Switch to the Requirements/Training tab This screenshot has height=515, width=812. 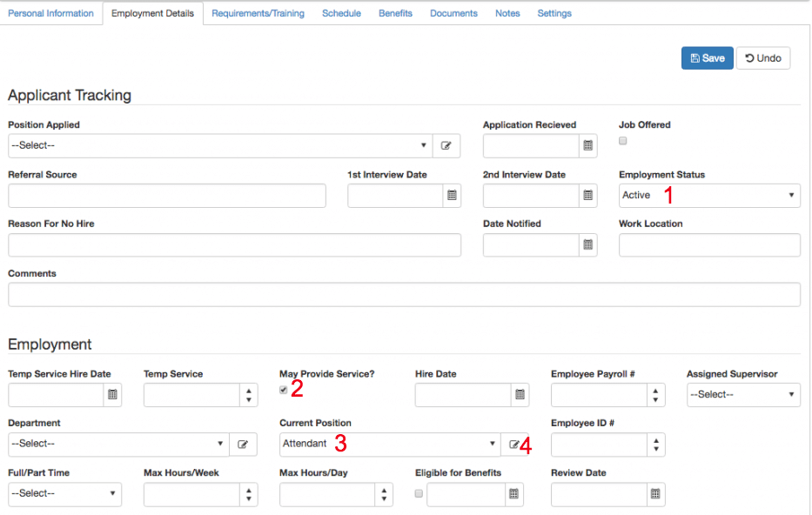(x=258, y=13)
